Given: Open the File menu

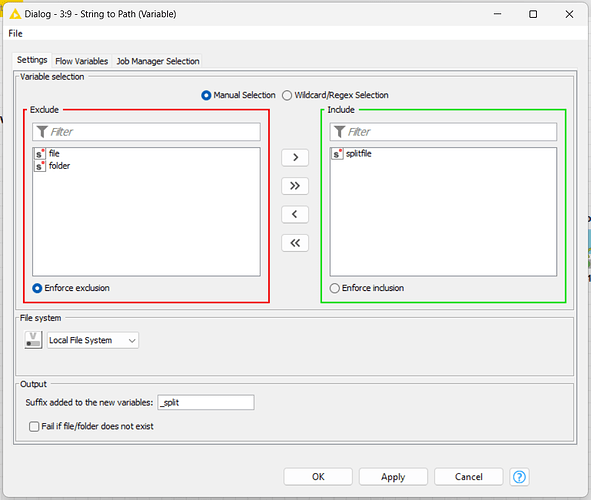Looking at the screenshot, I should 15,34.
